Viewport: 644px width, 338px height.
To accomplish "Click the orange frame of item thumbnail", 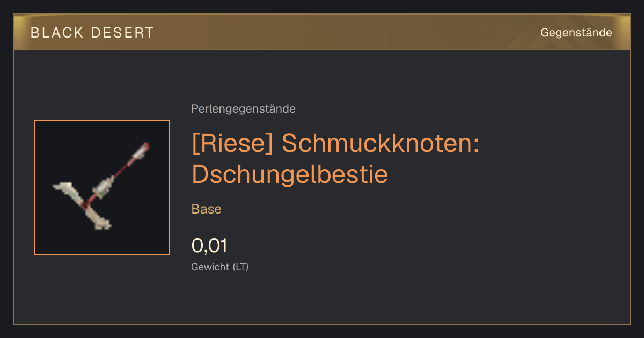I will pos(102,121).
